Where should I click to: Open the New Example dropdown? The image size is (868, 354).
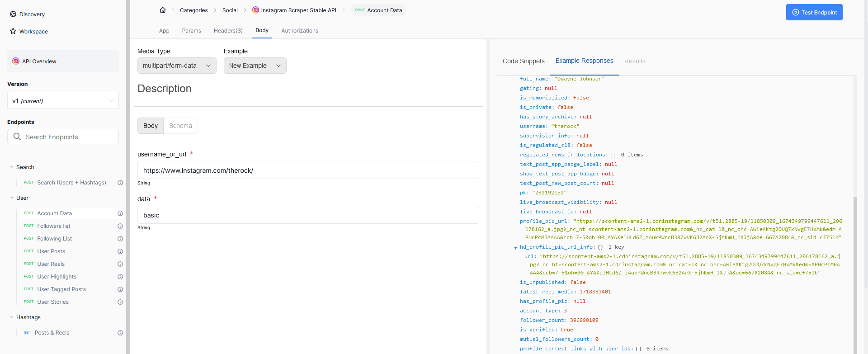coord(255,66)
